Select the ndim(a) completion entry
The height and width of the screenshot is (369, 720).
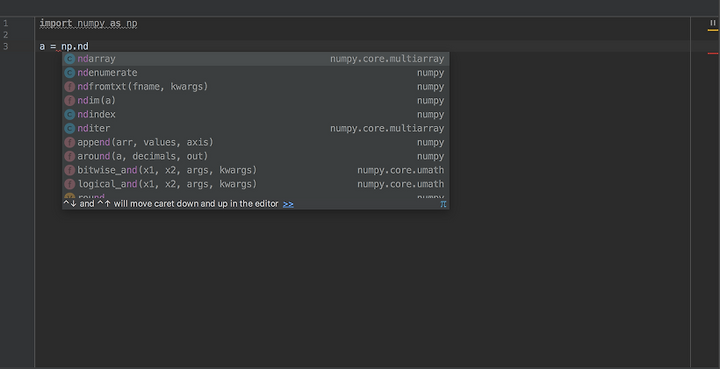click(256, 101)
